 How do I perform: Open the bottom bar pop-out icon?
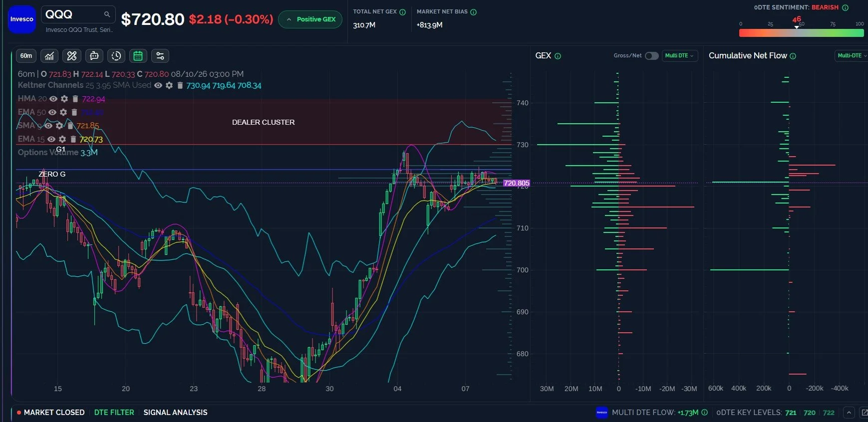[x=864, y=413]
